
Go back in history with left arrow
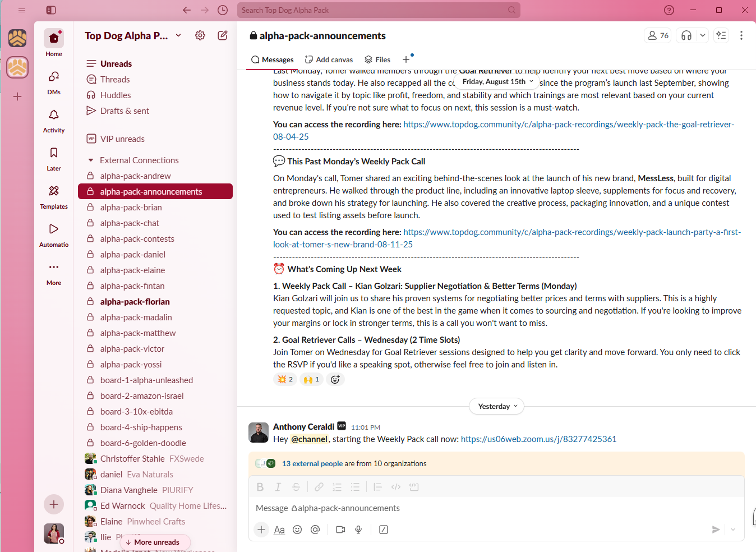(x=187, y=10)
